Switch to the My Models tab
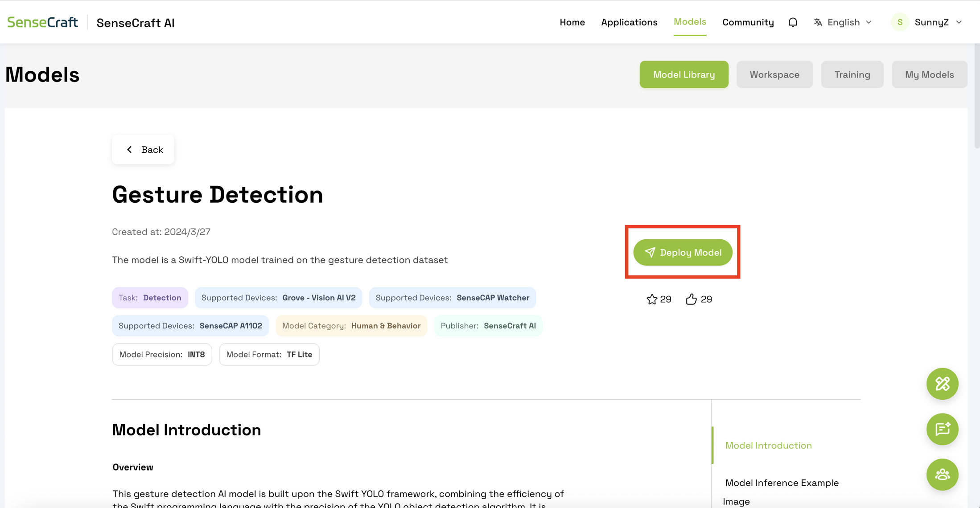Image resolution: width=980 pixels, height=508 pixels. click(x=929, y=74)
